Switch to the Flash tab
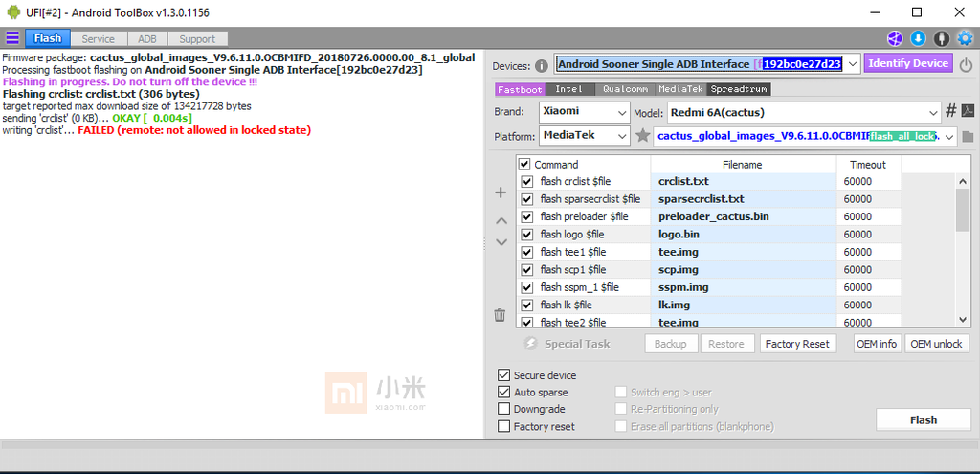Screen dimensions: 980x474 pyautogui.click(x=48, y=38)
